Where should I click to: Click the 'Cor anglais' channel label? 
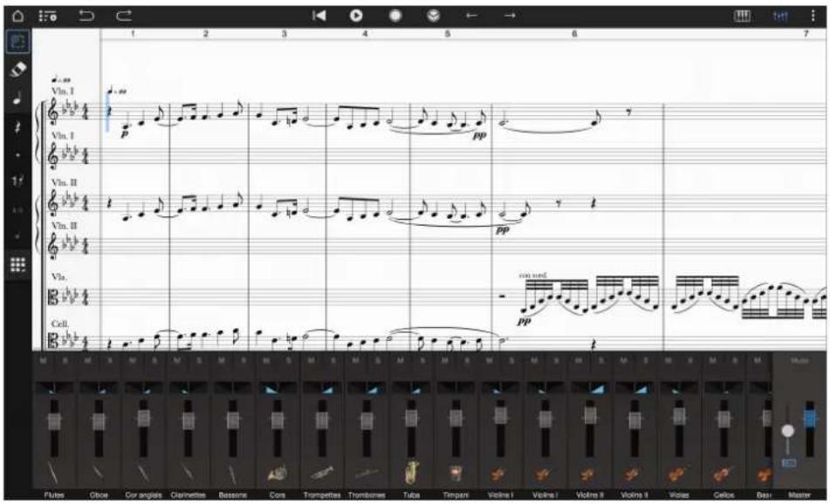pyautogui.click(x=143, y=495)
